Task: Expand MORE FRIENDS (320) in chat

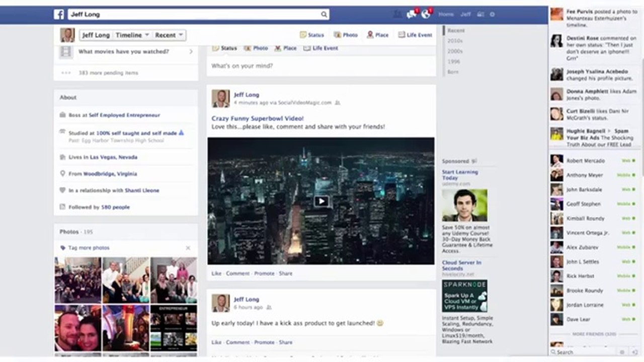Action: coord(594,334)
